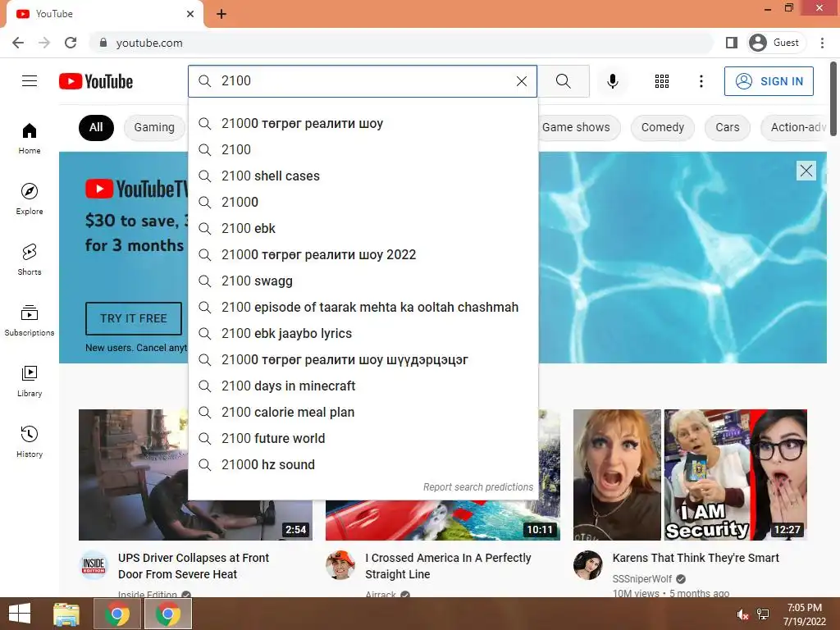
Task: Open the Karens That Think They're Smart thumbnail
Action: (690, 475)
